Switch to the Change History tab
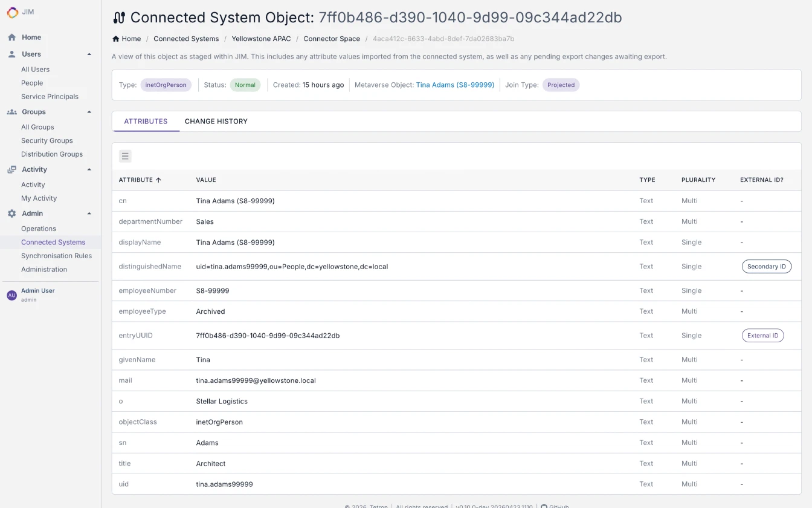This screenshot has width=812, height=508. pos(216,121)
